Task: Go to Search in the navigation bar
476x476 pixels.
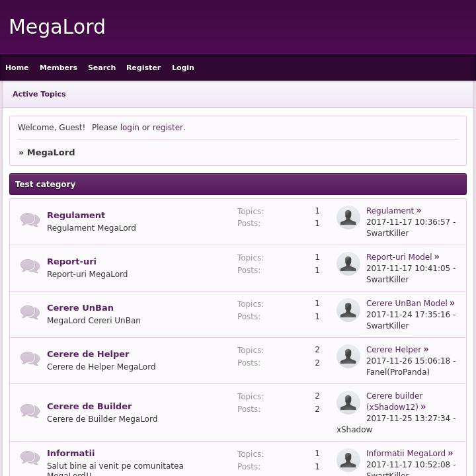Action: click(102, 67)
